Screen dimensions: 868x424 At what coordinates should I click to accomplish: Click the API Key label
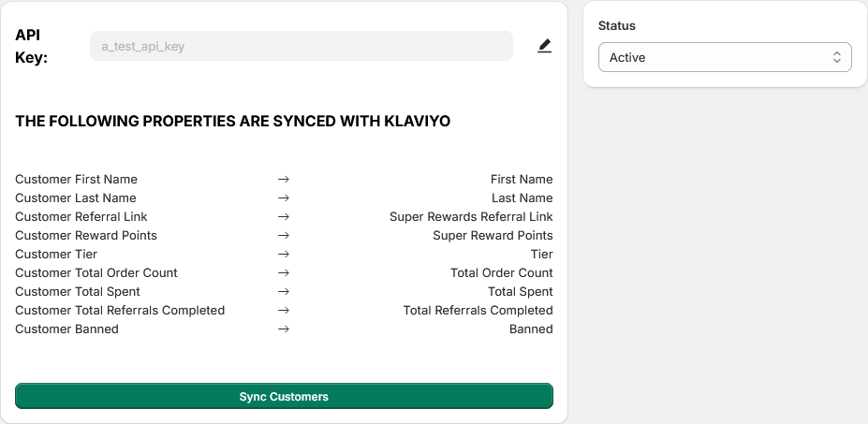tap(32, 46)
